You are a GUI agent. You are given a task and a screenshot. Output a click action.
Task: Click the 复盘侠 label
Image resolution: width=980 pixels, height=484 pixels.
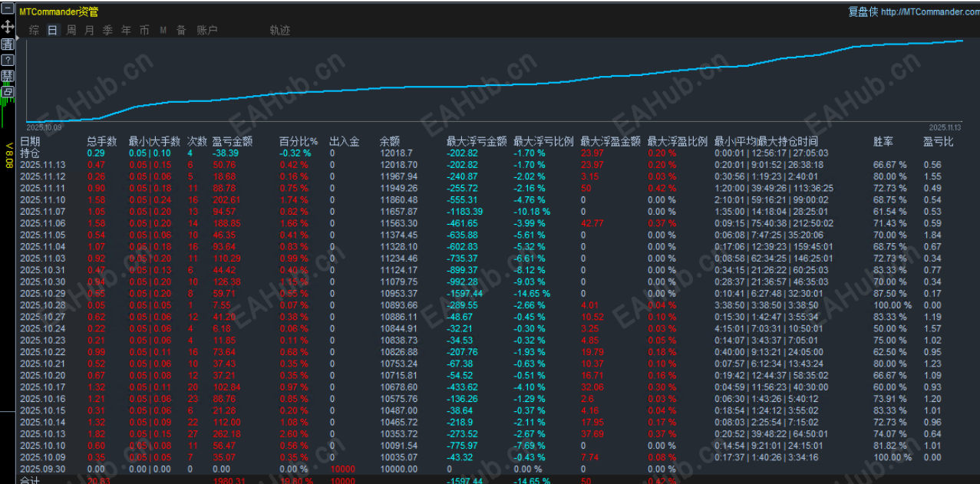pyautogui.click(x=863, y=12)
